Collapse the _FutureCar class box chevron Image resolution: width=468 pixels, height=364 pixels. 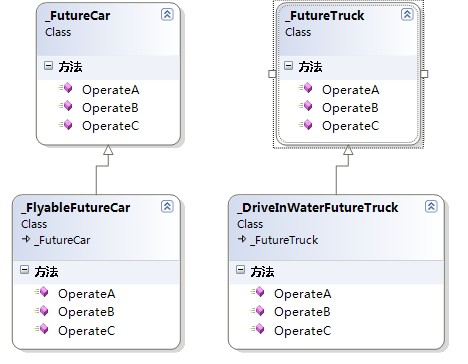(167, 14)
